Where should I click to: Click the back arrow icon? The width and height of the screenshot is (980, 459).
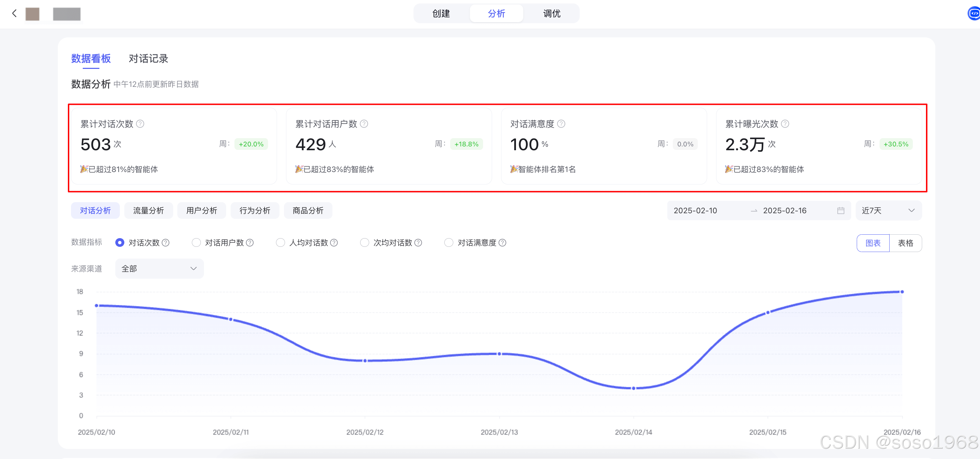[x=14, y=14]
